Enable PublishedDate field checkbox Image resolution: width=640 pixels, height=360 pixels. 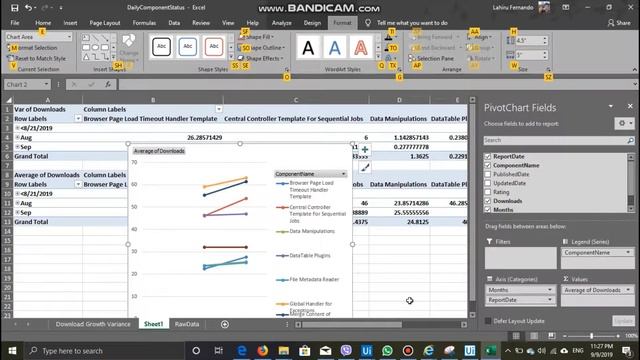click(x=488, y=174)
